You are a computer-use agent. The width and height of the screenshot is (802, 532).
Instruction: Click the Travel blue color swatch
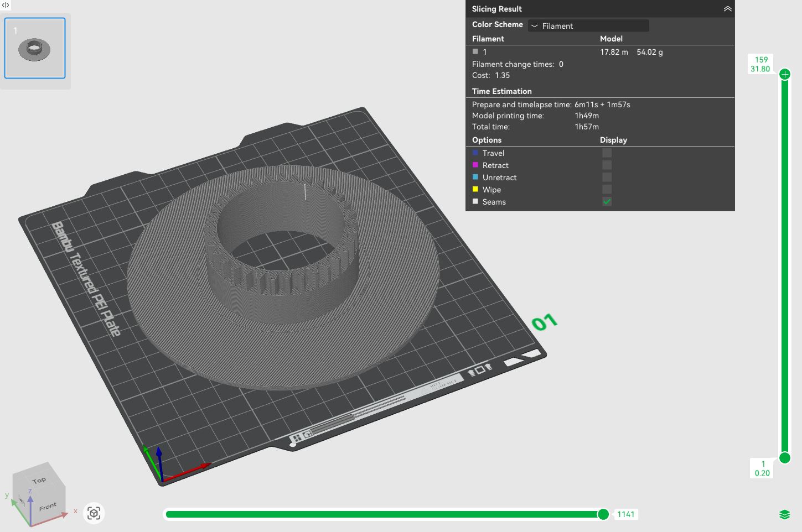475,153
